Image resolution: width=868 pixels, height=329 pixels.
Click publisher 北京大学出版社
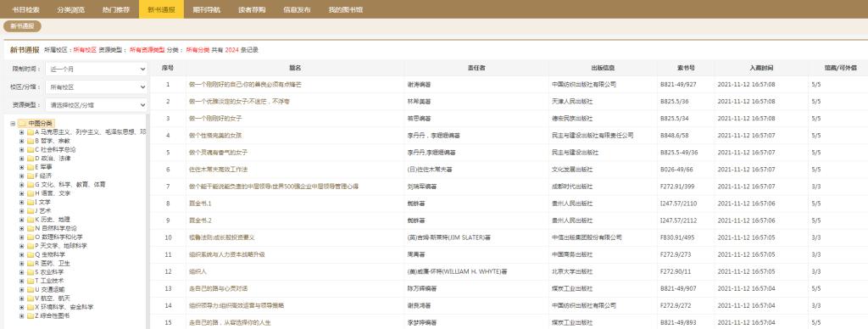(572, 272)
